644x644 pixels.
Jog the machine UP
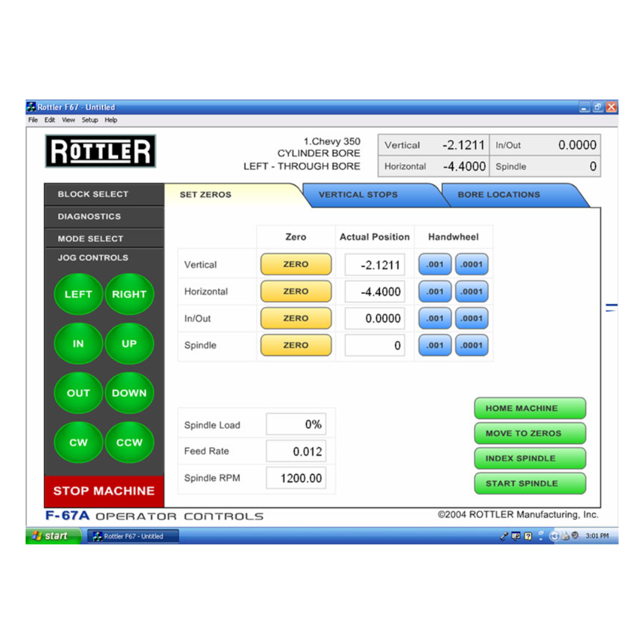[129, 343]
